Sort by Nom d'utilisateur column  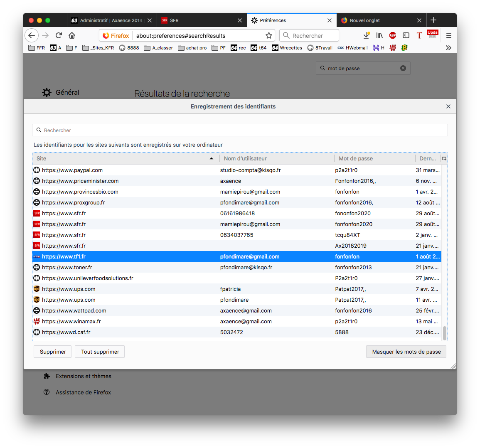[277, 158]
